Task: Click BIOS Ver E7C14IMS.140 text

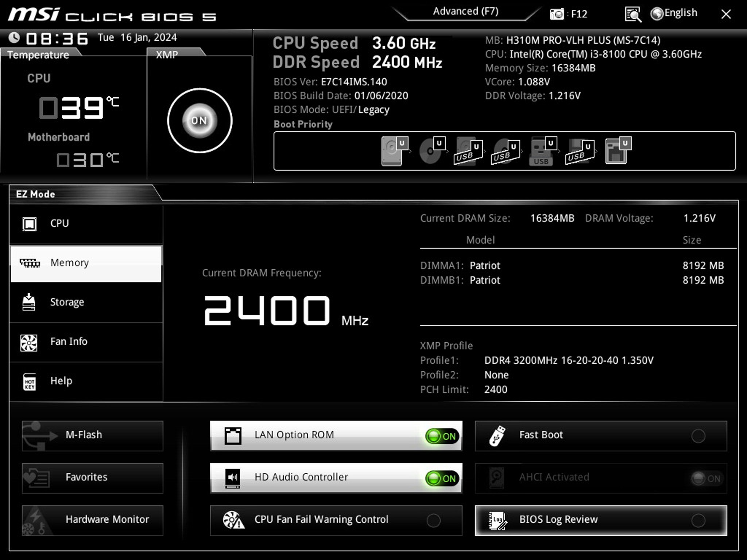Action: (x=330, y=82)
